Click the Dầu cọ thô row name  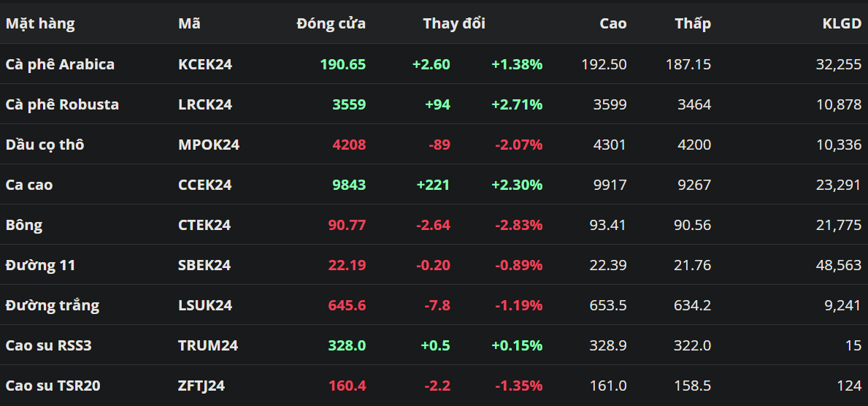[x=45, y=145]
